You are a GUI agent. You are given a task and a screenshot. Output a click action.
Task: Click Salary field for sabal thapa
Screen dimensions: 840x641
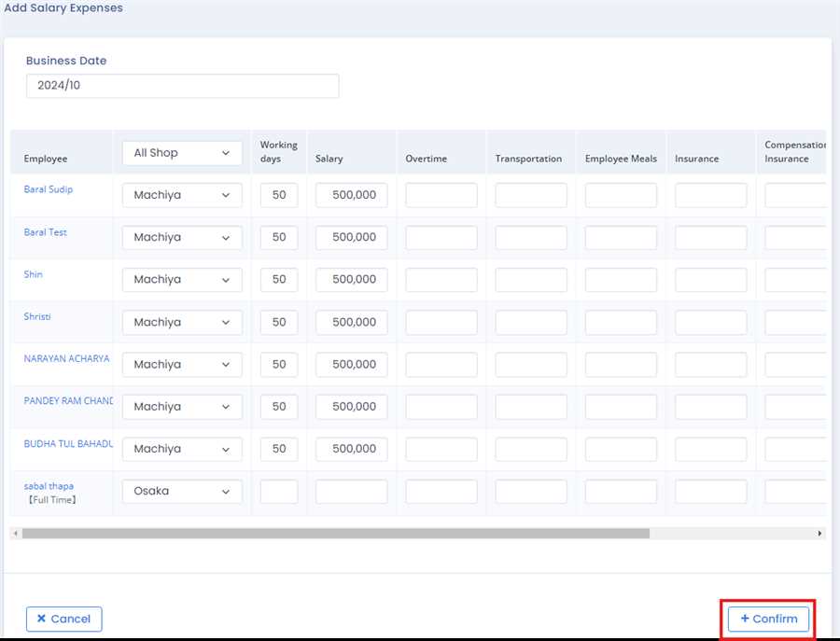point(351,492)
